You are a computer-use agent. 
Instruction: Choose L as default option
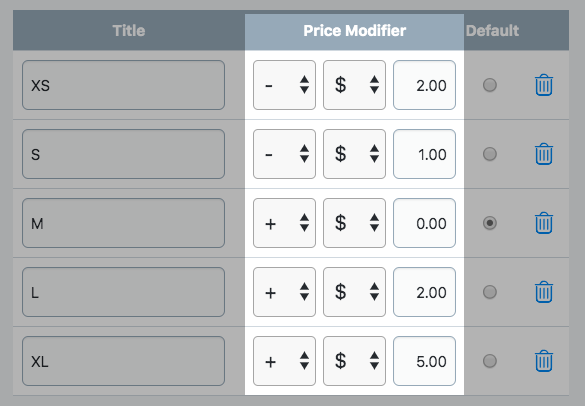489,292
